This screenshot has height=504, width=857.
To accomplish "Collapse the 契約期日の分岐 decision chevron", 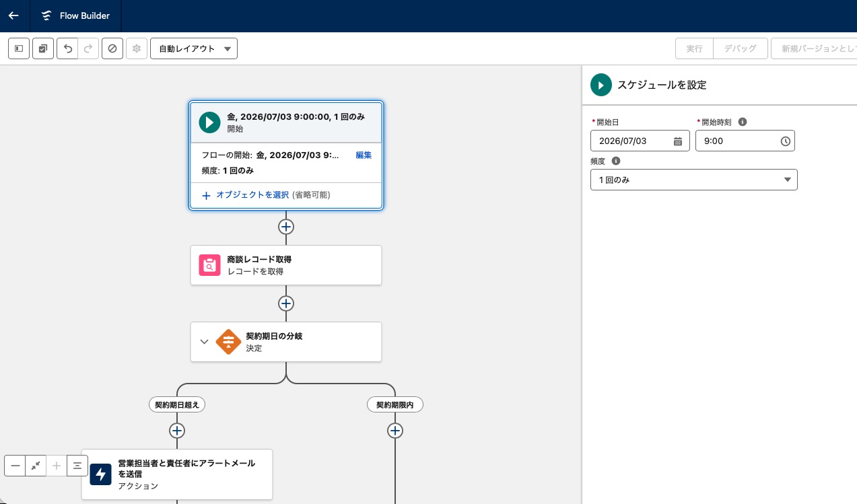I will tap(205, 342).
